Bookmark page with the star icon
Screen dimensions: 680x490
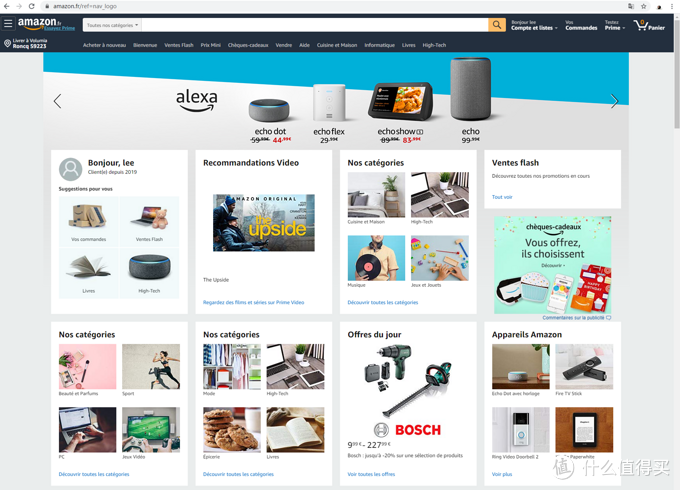[644, 6]
